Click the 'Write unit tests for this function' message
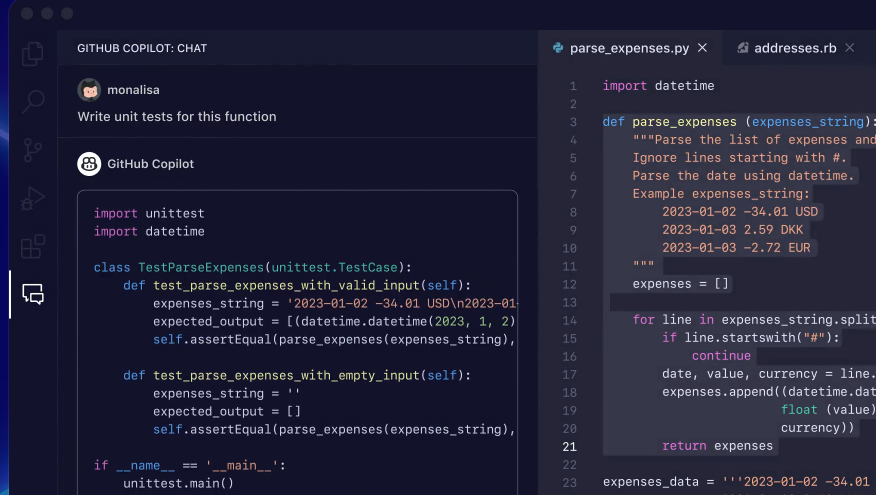The height and width of the screenshot is (495, 876). [x=177, y=116]
